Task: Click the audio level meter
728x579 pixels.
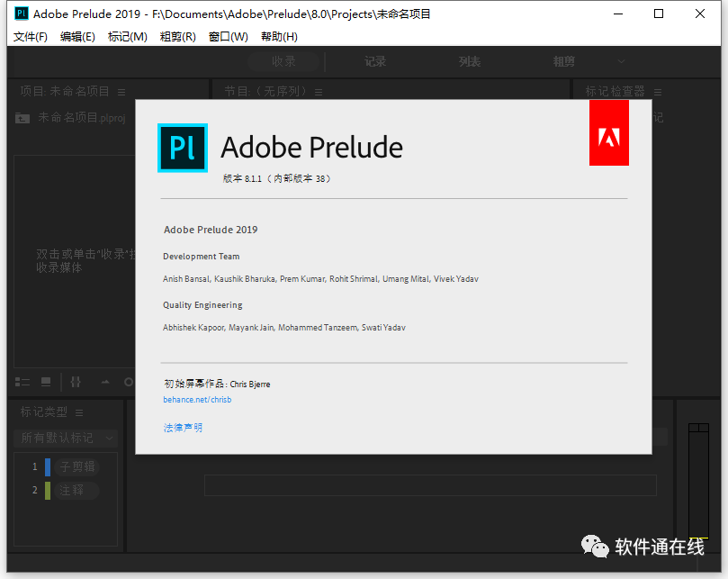Action: tap(698, 481)
